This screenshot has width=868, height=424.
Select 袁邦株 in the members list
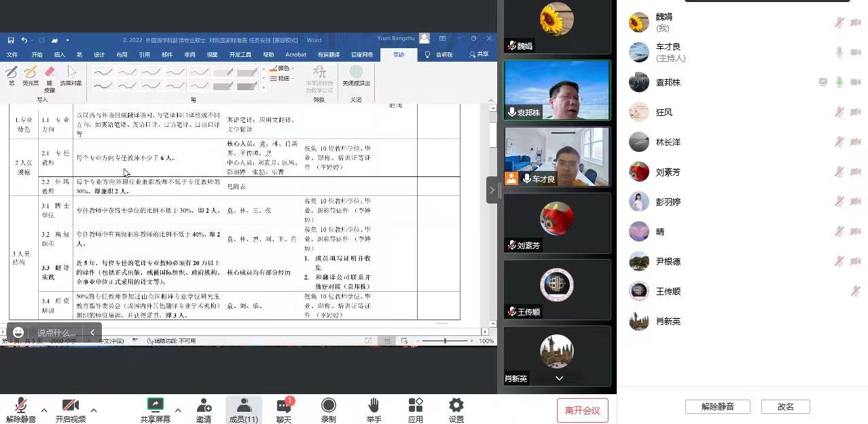668,82
